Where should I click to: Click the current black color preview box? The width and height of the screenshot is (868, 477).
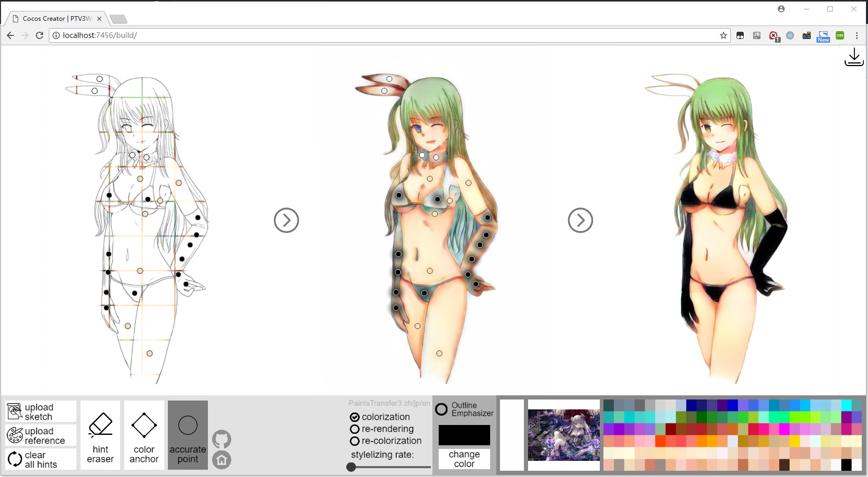(464, 435)
